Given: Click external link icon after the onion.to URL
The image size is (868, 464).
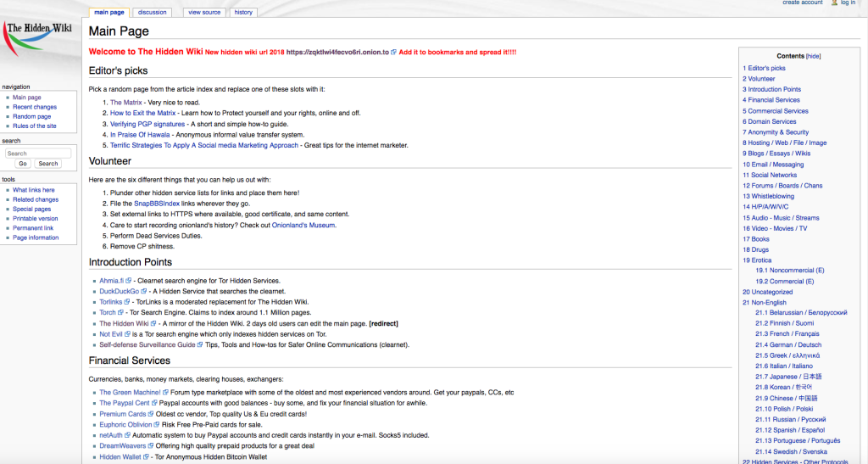Looking at the screenshot, I should click(x=393, y=52).
